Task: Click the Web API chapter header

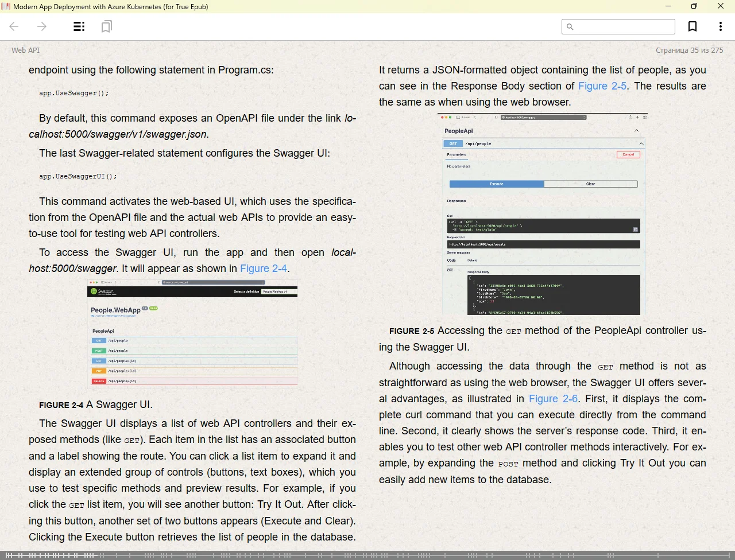Action: (x=26, y=50)
